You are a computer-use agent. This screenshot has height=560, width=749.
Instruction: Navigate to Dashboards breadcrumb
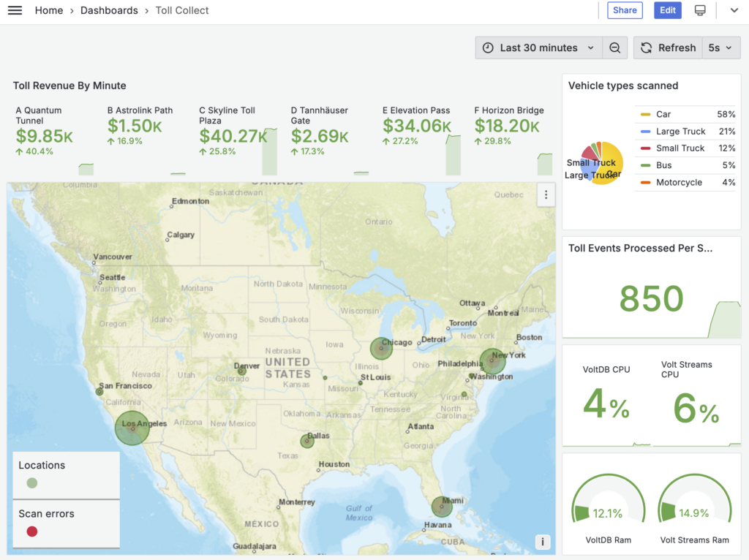point(109,10)
